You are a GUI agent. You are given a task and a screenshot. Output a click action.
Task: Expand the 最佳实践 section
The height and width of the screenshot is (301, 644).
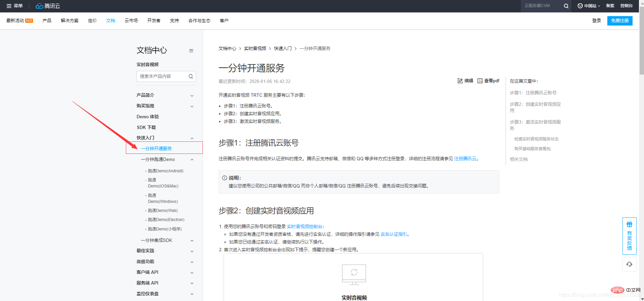[192, 251]
